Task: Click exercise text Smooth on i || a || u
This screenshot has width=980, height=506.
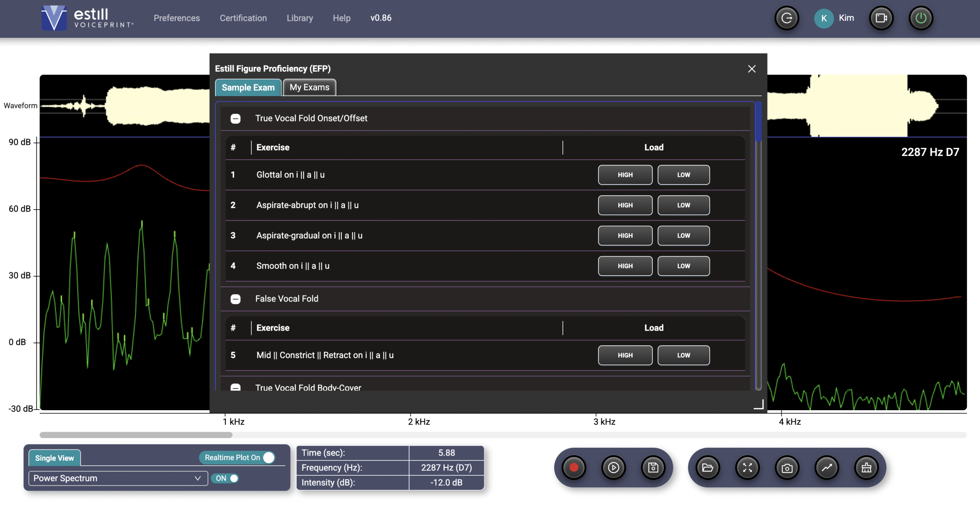Action: [293, 266]
